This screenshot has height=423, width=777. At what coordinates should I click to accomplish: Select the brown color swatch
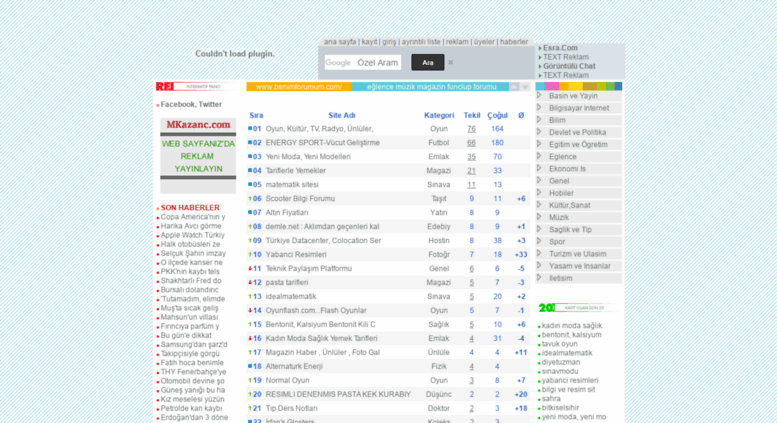(590, 87)
